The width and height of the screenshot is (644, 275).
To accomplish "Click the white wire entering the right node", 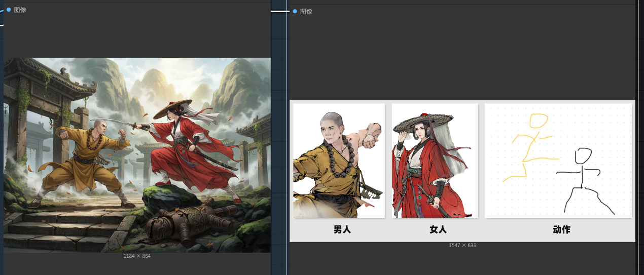I will [x=279, y=11].
